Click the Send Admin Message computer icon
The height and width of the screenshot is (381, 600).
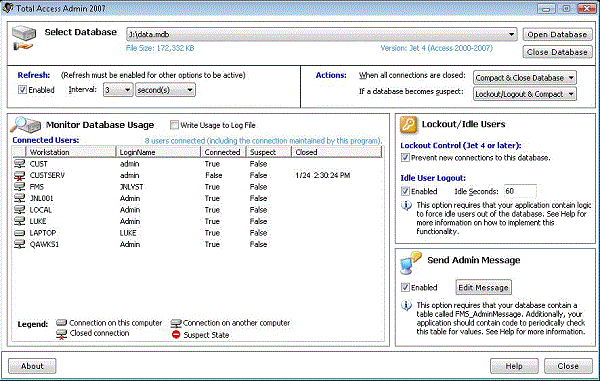tap(410, 262)
